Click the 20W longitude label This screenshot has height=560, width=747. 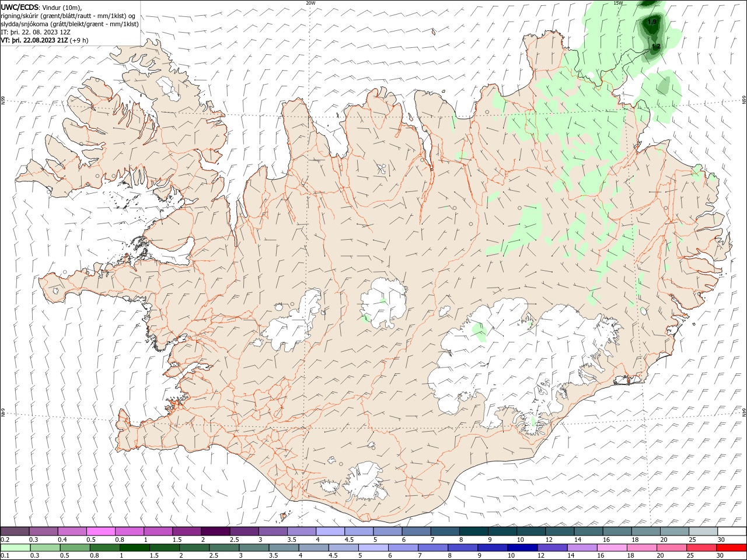click(x=310, y=3)
